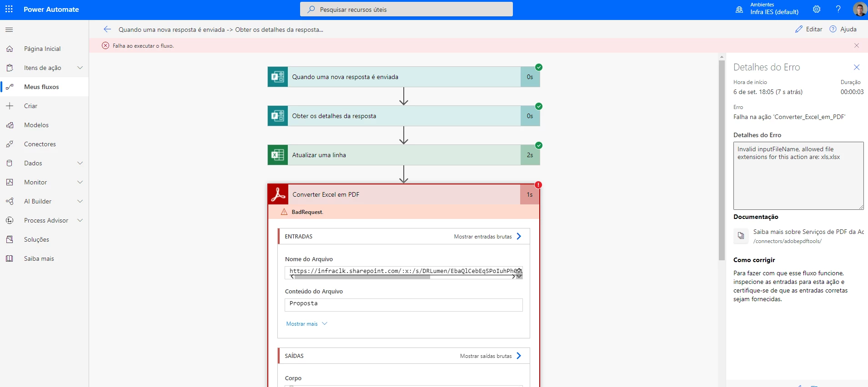Collapse the left navigation hamburger menu

[9, 30]
